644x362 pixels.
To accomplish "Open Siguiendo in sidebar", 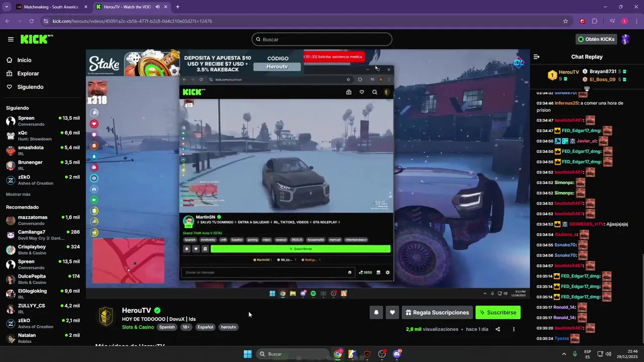I will [x=30, y=87].
